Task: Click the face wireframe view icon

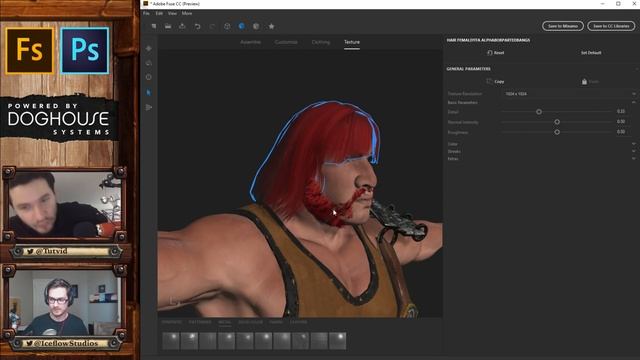Action: point(227,26)
